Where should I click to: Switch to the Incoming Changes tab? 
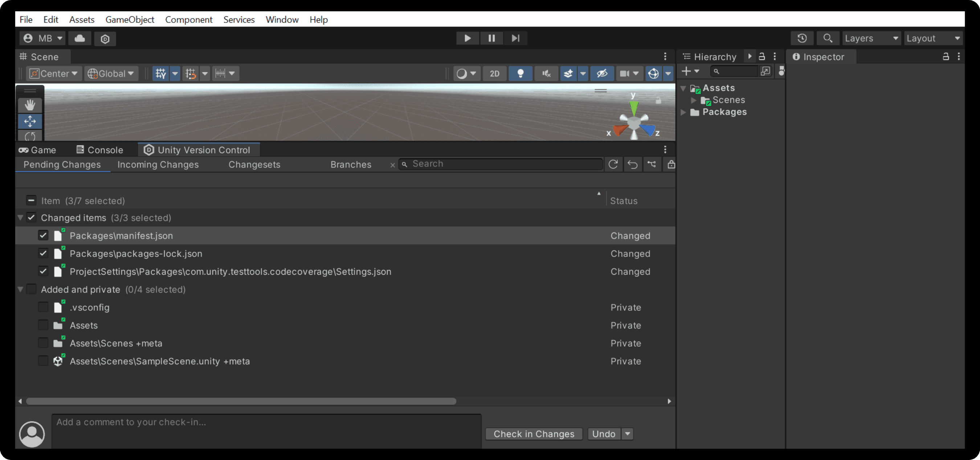click(x=158, y=164)
